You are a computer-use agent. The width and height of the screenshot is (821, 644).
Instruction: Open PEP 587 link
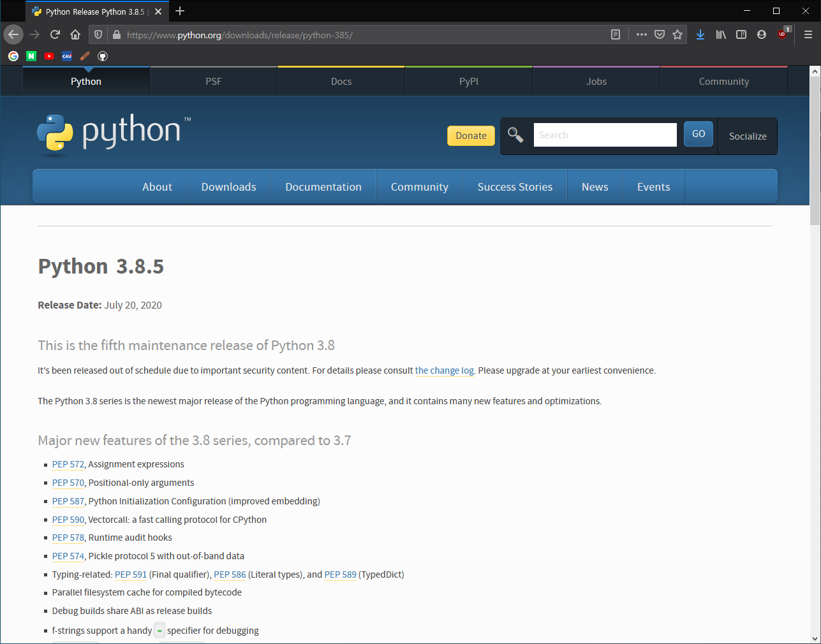(x=68, y=501)
